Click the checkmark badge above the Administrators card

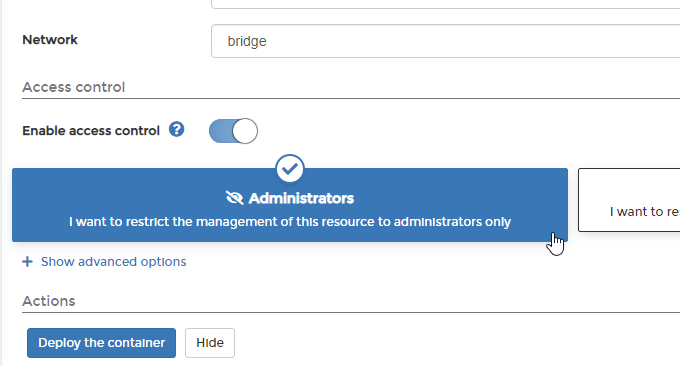pyautogui.click(x=290, y=168)
